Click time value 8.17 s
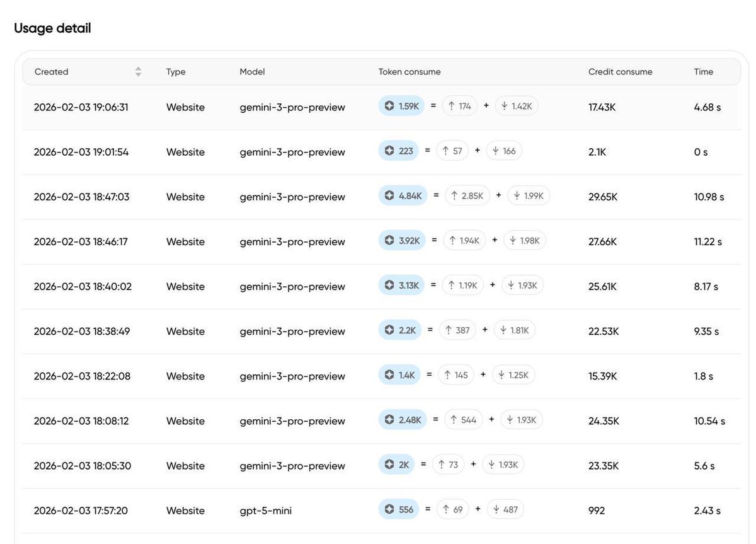756x544 pixels. [706, 286]
